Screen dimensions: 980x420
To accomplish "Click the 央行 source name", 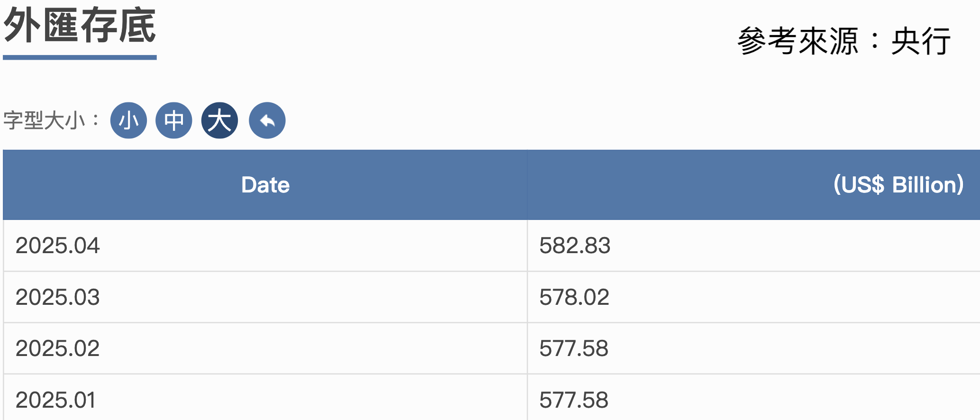I will click(921, 42).
